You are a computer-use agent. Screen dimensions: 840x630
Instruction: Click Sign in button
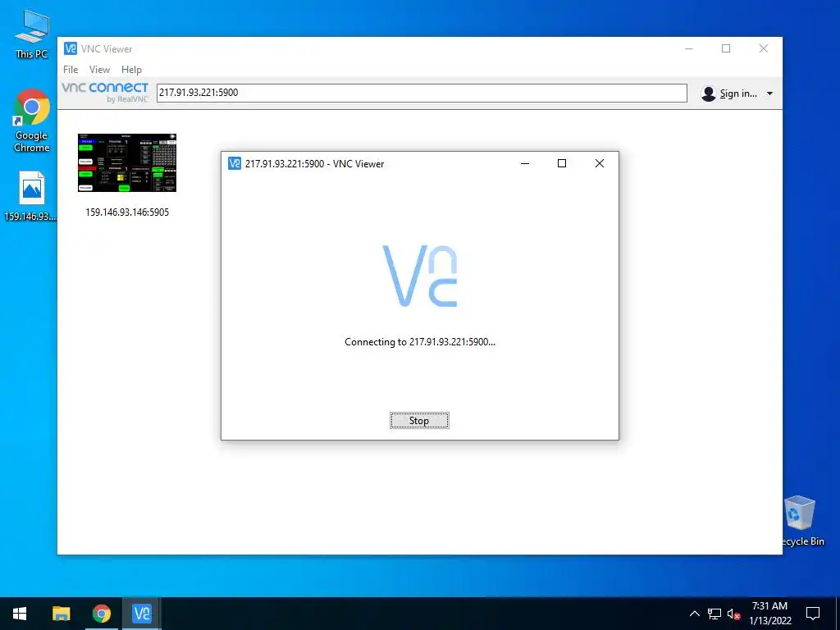click(737, 94)
